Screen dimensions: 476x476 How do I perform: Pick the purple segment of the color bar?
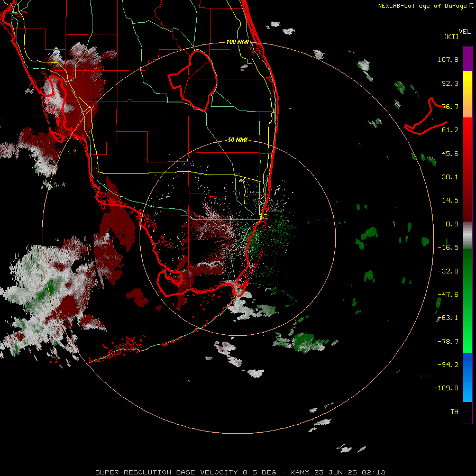pyautogui.click(x=467, y=59)
